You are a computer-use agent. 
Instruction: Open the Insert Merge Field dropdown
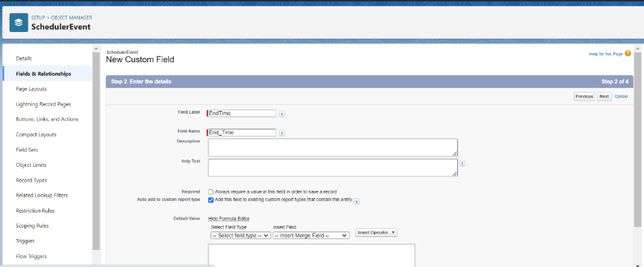[311, 236]
